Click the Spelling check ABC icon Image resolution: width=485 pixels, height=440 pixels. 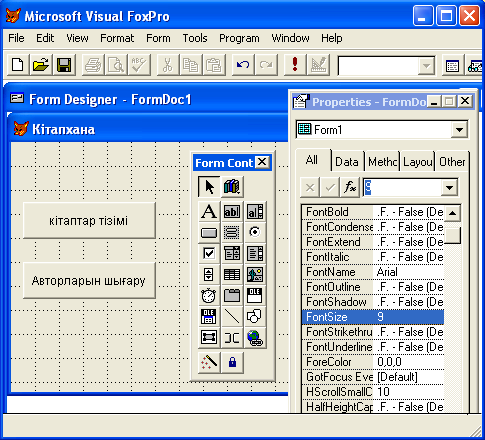point(139,65)
